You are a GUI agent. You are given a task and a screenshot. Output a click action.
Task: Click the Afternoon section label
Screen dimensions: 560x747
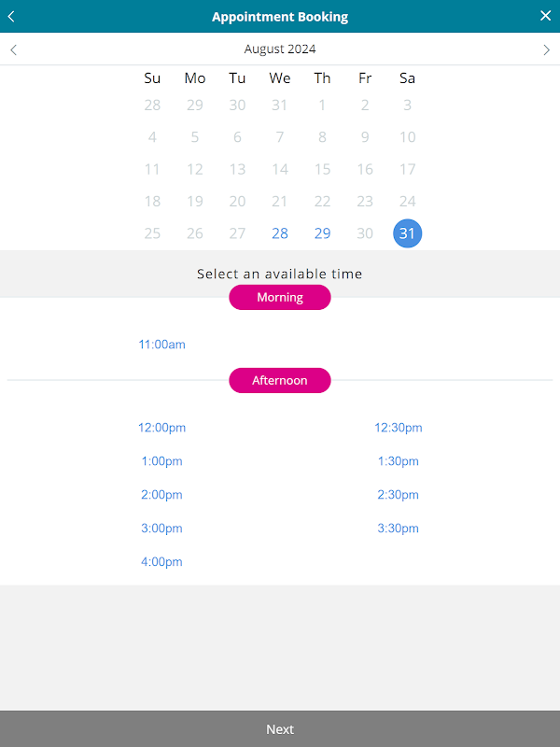[280, 381]
